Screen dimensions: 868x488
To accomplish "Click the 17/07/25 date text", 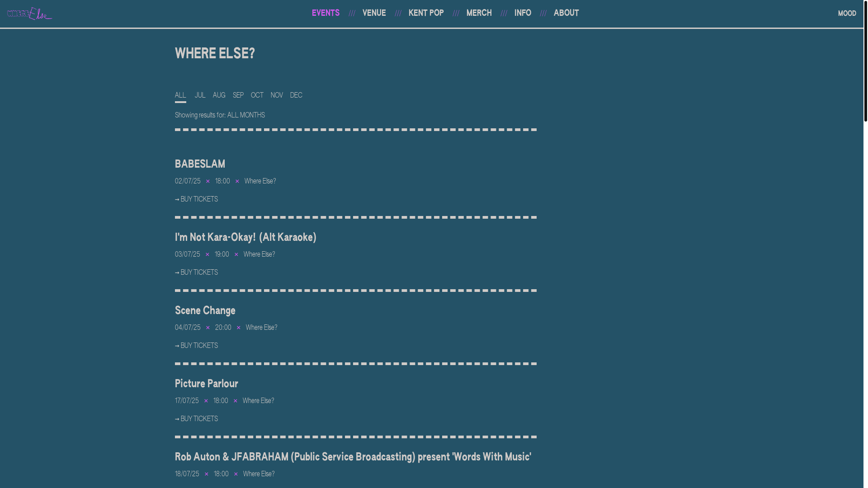I will (187, 401).
